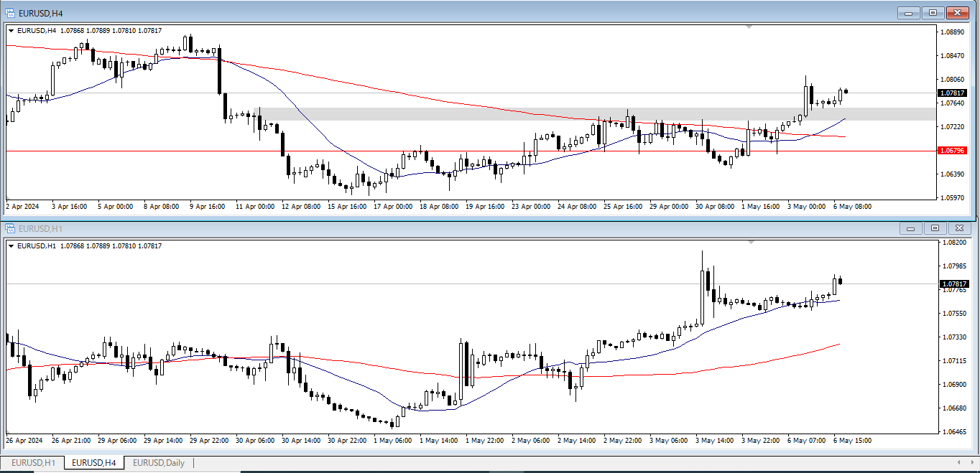Select the EURUSD,H4 tab
Viewport: 980px width, 473px height.
click(x=94, y=463)
